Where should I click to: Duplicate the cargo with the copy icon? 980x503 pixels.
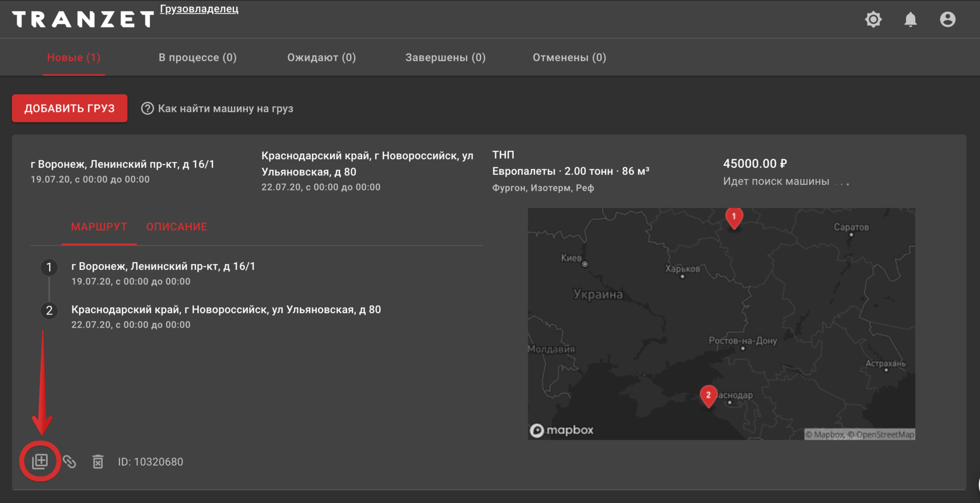click(x=40, y=462)
